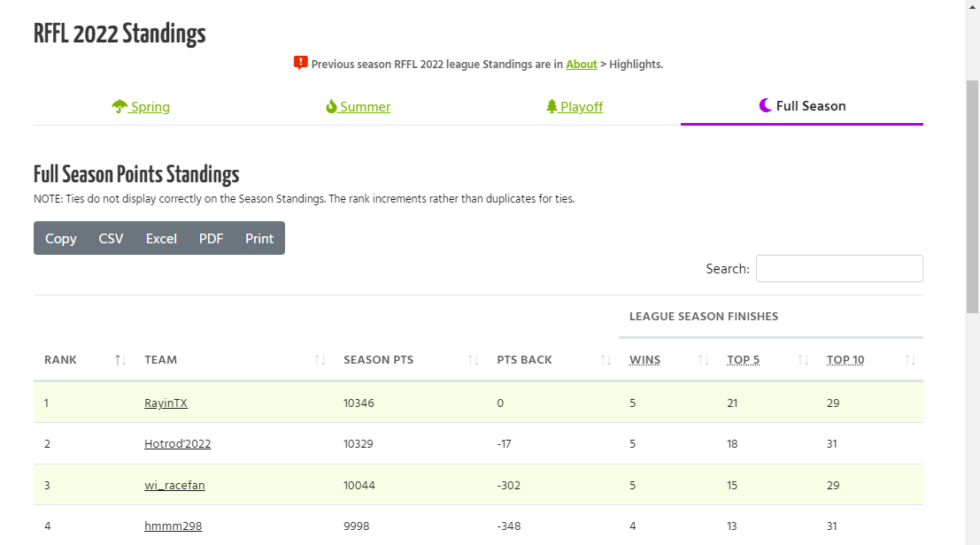Click into the Search input field
This screenshot has height=545, width=980.
point(839,268)
